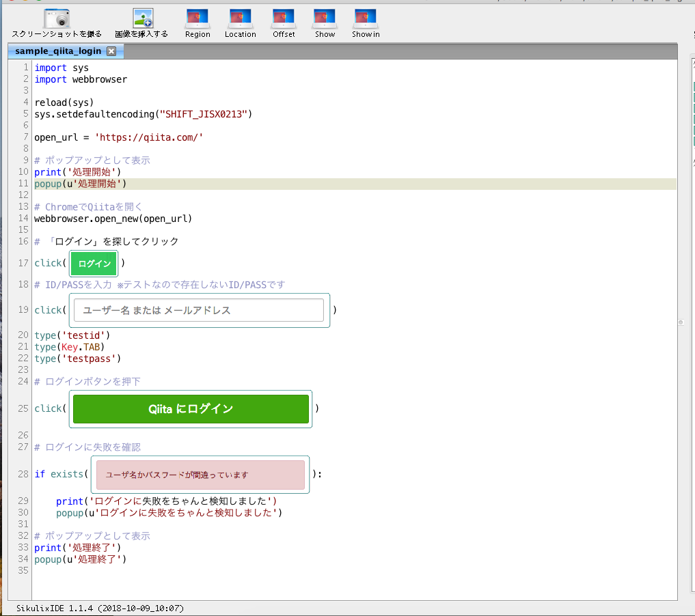This screenshot has width=695, height=616.
Task: Click the comment '# ログインボタンを押下'
Action: click(87, 381)
